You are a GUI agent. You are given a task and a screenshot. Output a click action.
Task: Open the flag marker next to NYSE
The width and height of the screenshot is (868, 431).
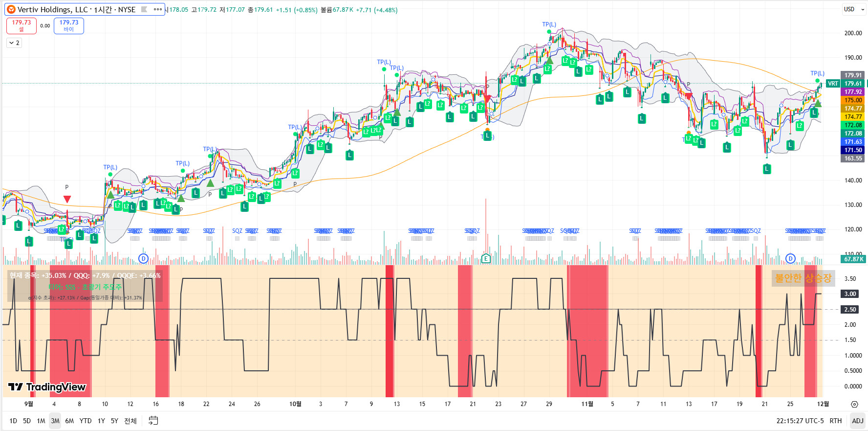pyautogui.click(x=144, y=9)
